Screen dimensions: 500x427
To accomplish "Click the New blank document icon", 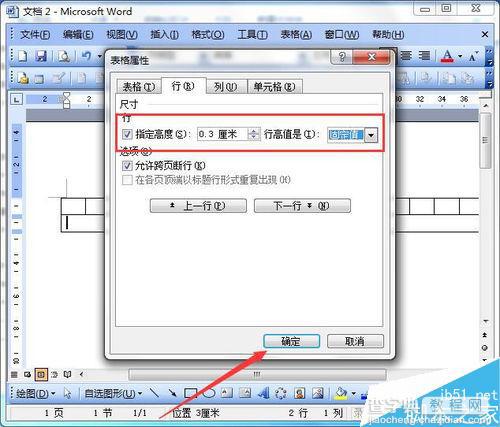I will tap(22, 56).
